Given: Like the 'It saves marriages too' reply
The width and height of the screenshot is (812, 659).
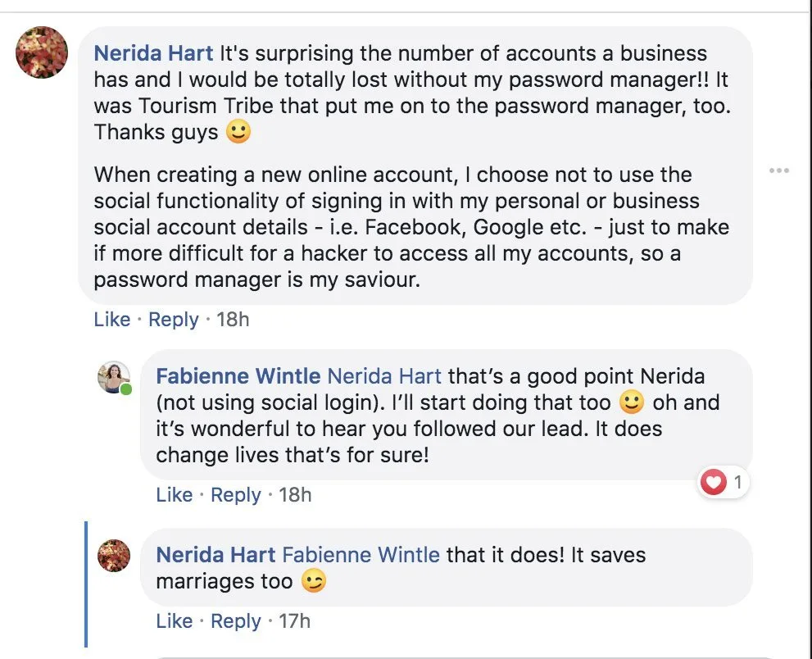Looking at the screenshot, I should tap(175, 620).
